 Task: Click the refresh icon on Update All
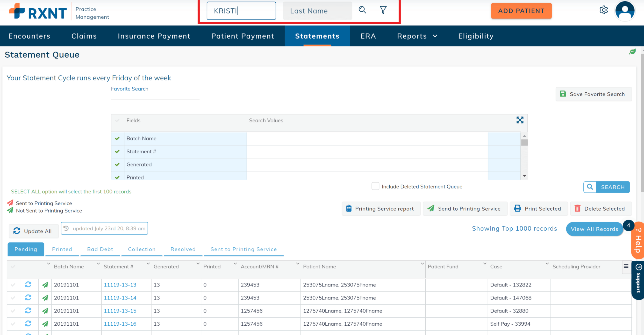[17, 231]
